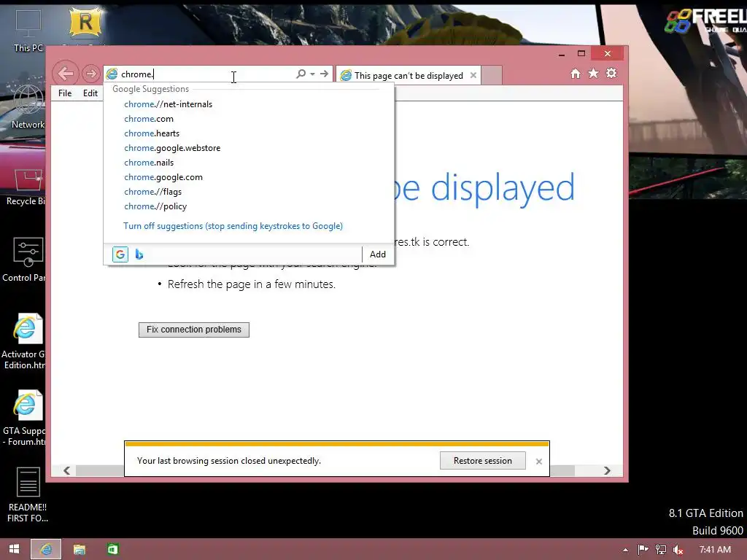747x560 pixels.
Task: Click the Add search provider button
Action: [x=378, y=254]
